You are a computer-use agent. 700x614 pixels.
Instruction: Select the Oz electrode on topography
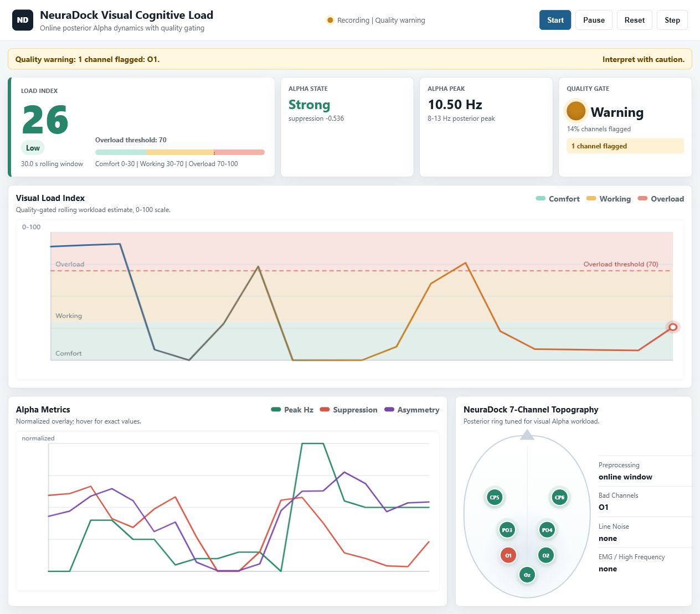tap(527, 575)
